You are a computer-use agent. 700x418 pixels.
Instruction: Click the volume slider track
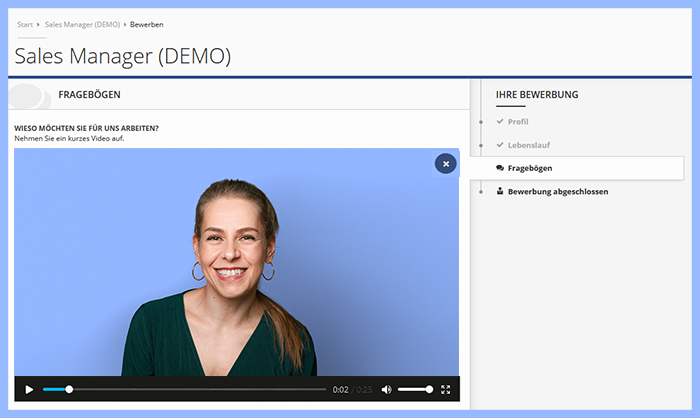[x=414, y=389]
